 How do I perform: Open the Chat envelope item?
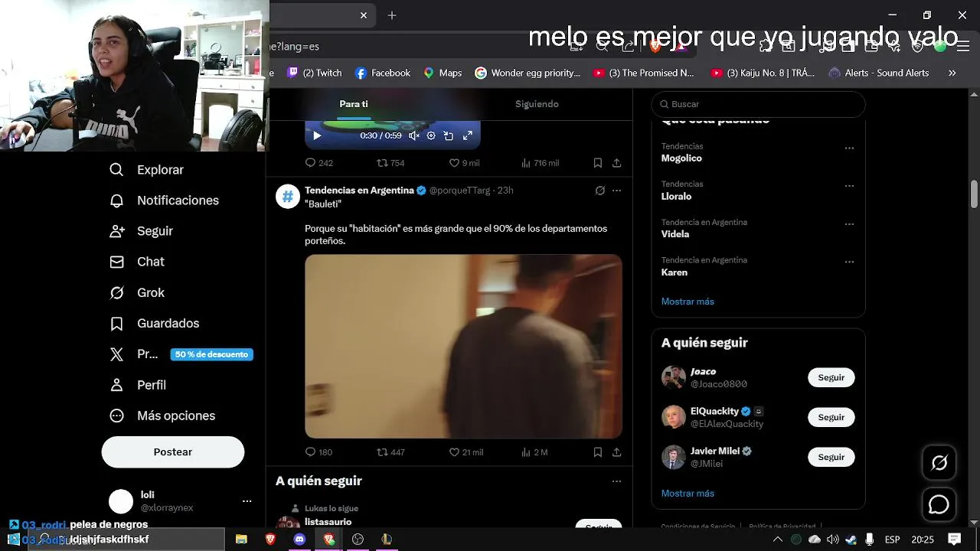coord(137,262)
